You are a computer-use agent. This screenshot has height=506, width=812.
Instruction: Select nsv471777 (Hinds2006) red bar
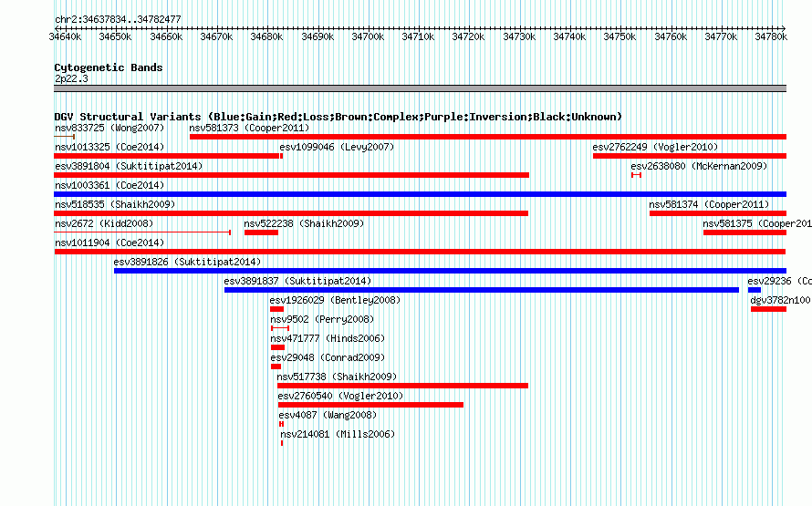[277, 347]
